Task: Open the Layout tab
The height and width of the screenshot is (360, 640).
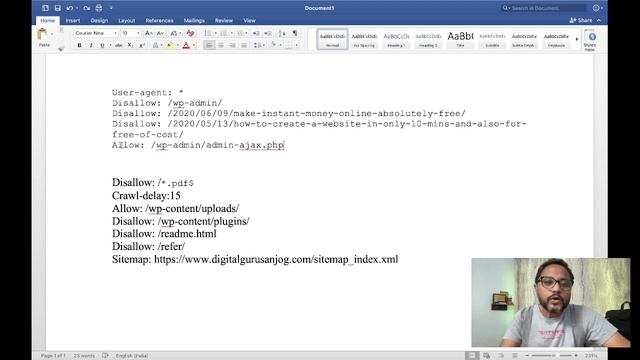Action: pos(127,20)
